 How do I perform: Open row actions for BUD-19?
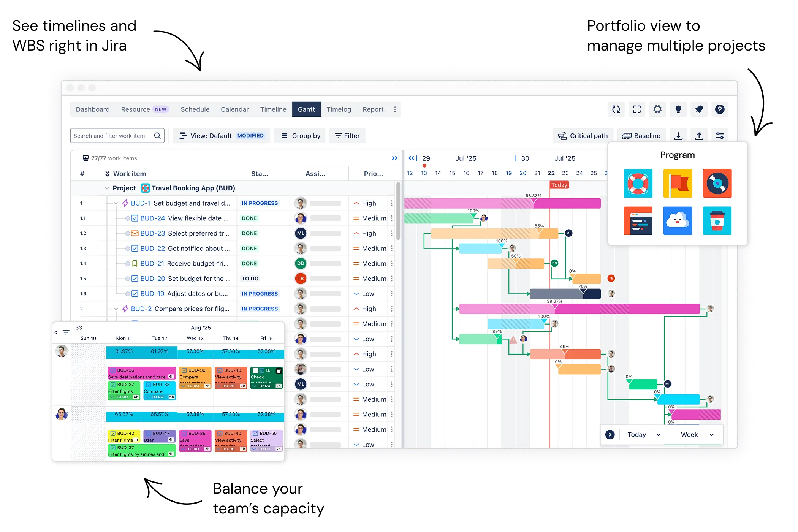tap(392, 294)
